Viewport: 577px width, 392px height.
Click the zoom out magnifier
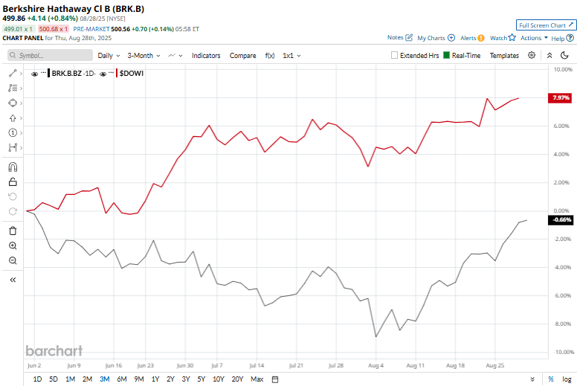(13, 260)
